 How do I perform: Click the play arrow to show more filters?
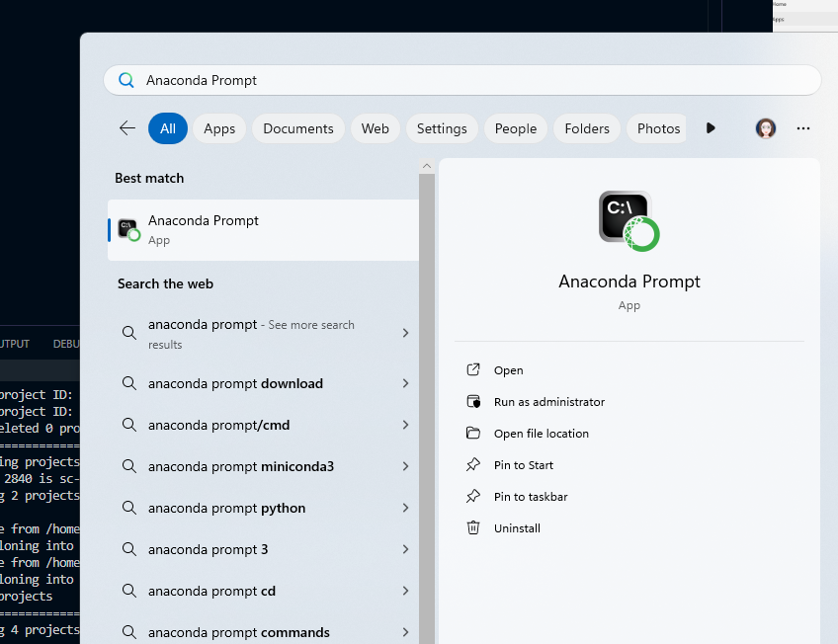coord(711,128)
